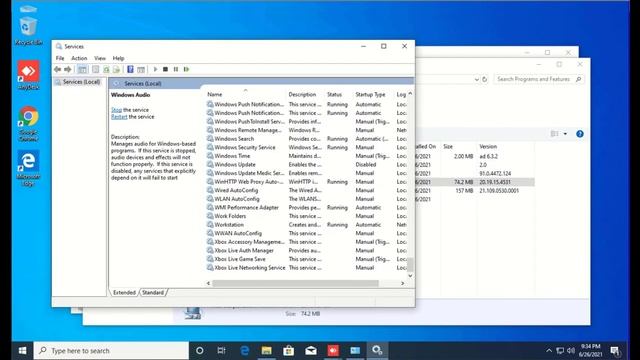Screen dimensions: 640x360
Task: Click the Restart Service toolbar icon
Action: click(x=187, y=69)
